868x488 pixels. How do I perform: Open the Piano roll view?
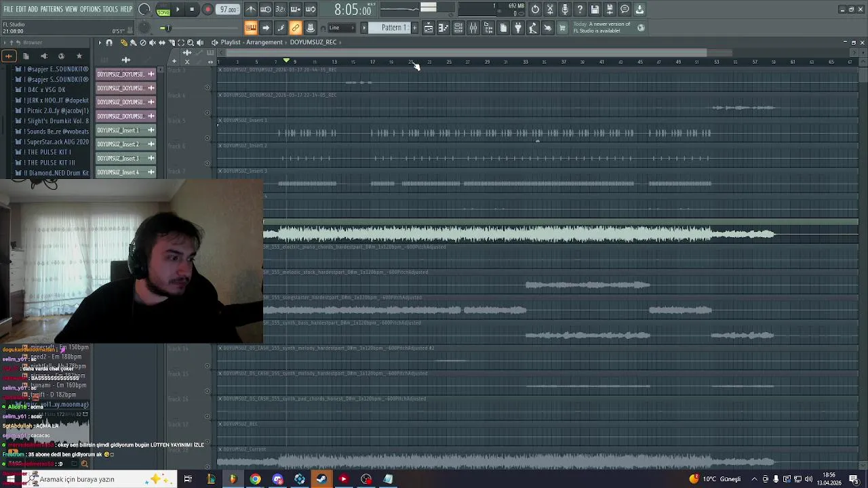coord(443,28)
